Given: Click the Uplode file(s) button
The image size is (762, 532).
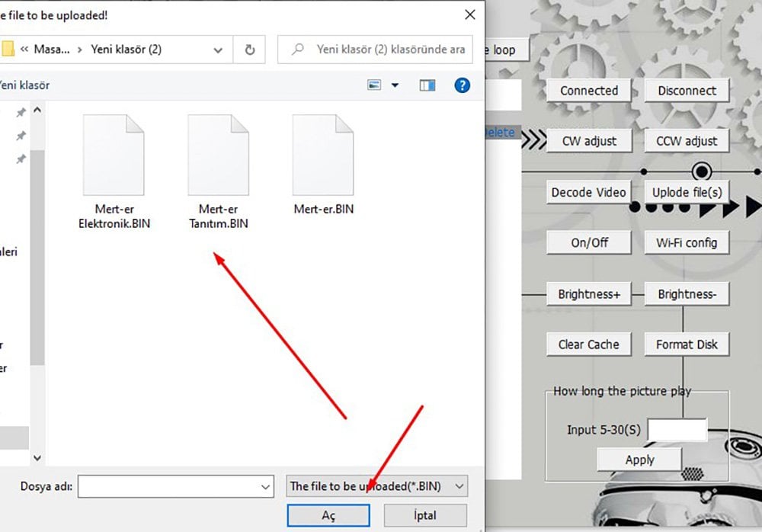Looking at the screenshot, I should [687, 192].
